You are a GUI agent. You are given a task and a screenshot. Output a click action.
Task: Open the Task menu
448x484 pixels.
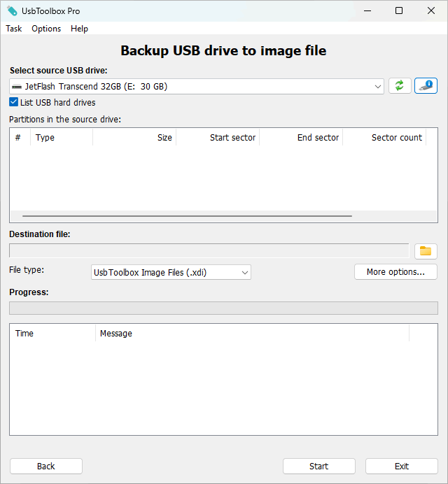[14, 29]
